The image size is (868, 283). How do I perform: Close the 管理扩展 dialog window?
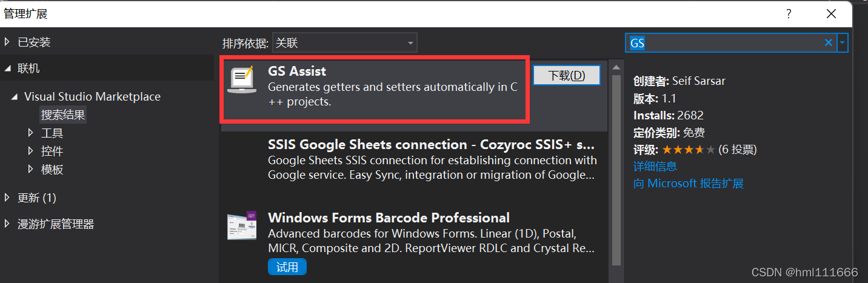[831, 13]
